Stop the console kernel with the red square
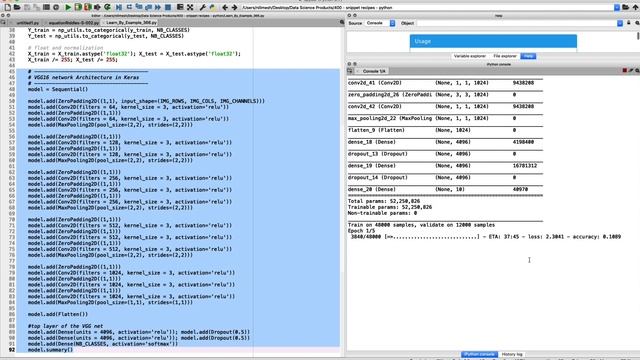Screen dimensions: 640x360 (x=624, y=71)
